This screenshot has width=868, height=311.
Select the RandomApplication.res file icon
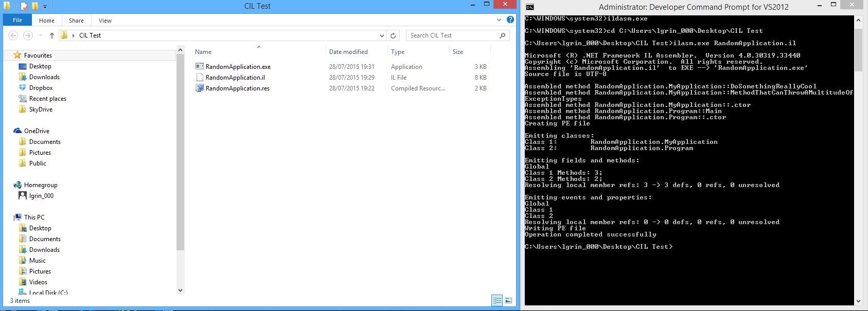(200, 88)
